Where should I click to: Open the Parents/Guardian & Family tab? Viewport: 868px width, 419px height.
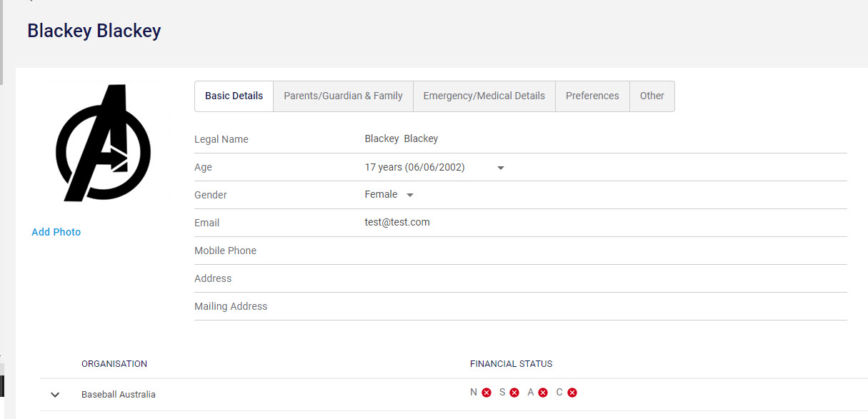click(x=343, y=96)
